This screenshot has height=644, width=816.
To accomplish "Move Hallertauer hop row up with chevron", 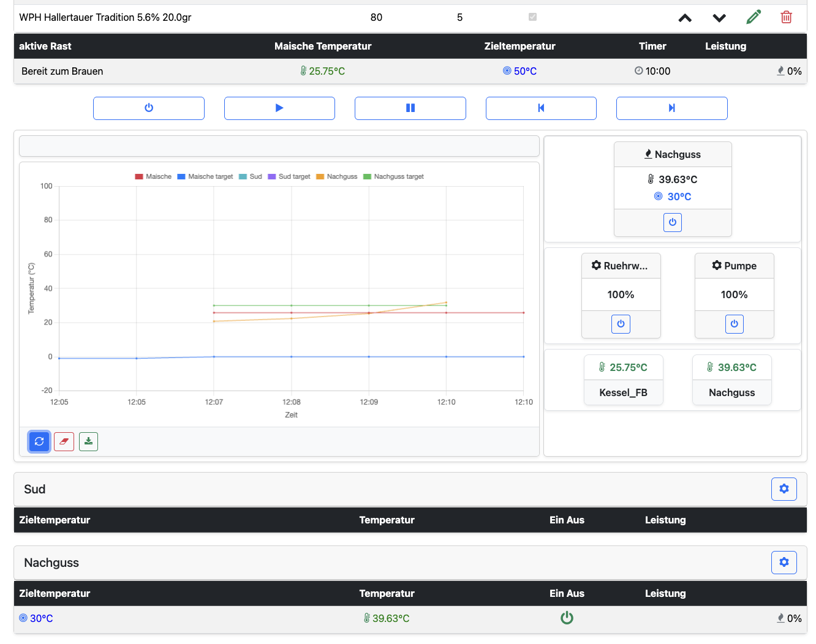I will (685, 18).
